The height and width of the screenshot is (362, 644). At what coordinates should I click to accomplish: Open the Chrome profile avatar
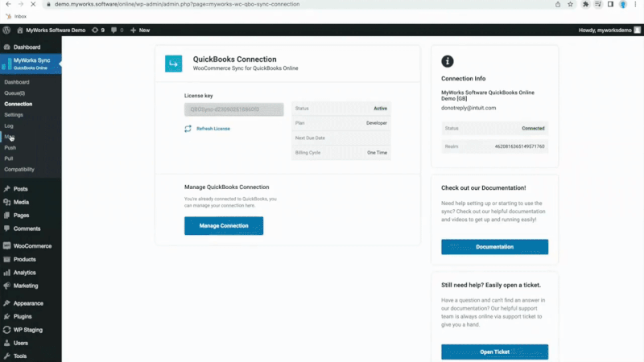623,4
